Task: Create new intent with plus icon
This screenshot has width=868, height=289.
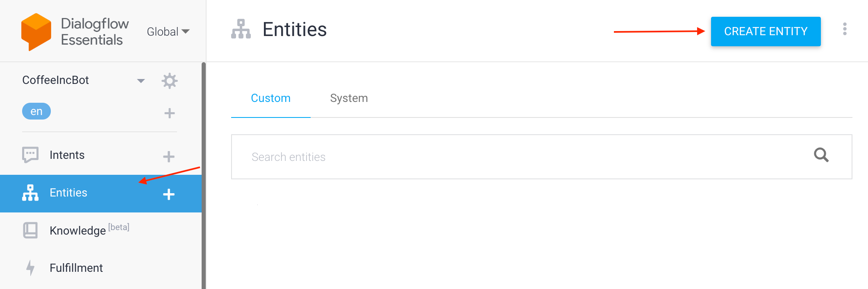Action: pyautogui.click(x=168, y=156)
